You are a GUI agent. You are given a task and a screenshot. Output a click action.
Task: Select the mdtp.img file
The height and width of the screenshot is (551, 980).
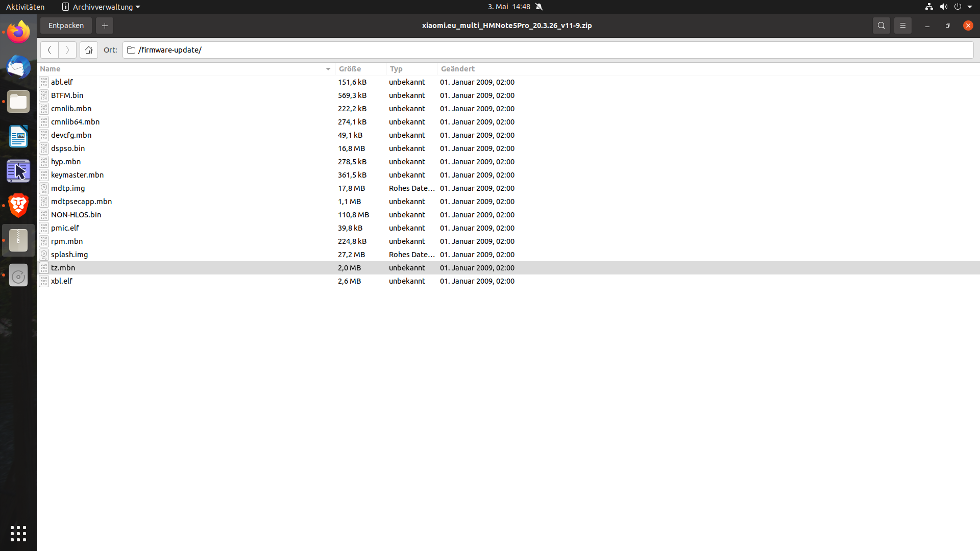508,188
